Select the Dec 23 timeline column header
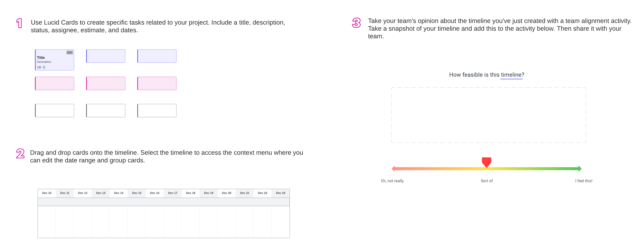This screenshot has width=644, height=248. [280, 193]
